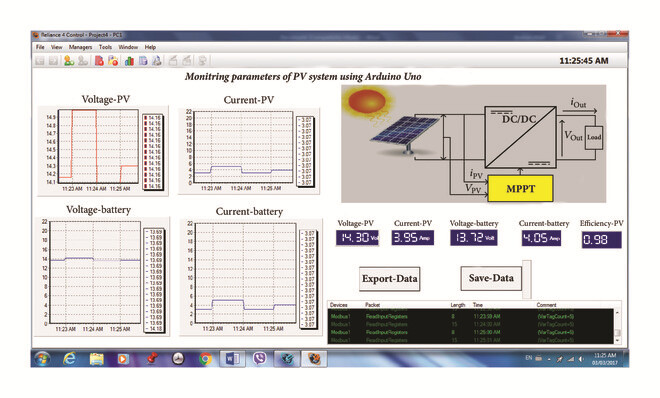Open the reports document toolbar icon
This screenshot has width=660, height=398.
(143, 61)
